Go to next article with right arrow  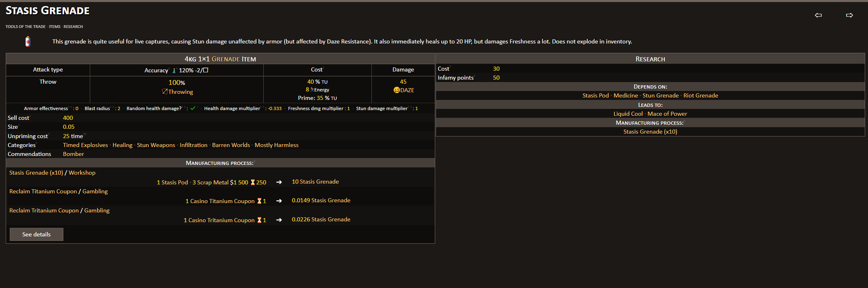[849, 15]
